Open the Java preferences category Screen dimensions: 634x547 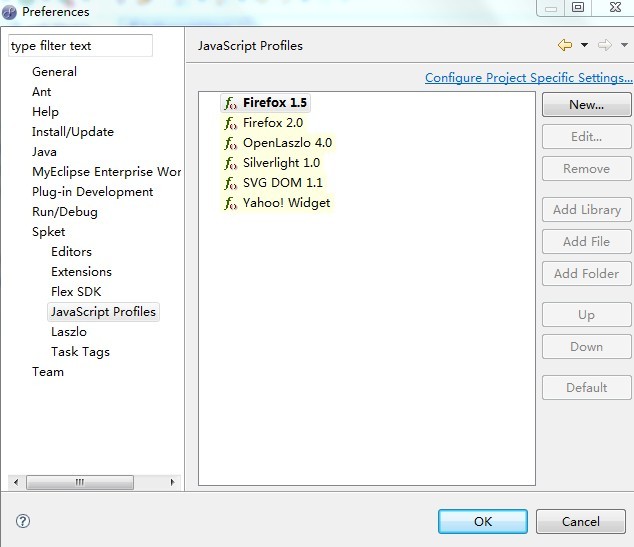pos(44,152)
